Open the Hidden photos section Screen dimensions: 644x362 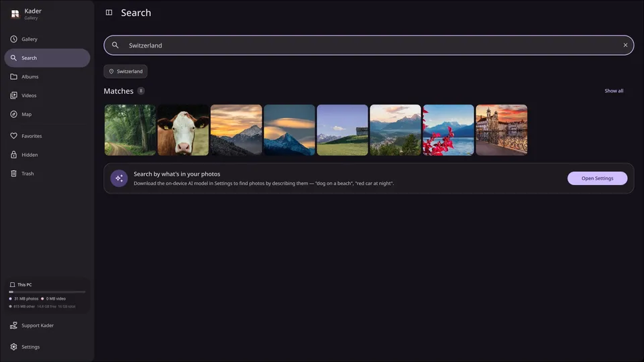[x=47, y=155]
